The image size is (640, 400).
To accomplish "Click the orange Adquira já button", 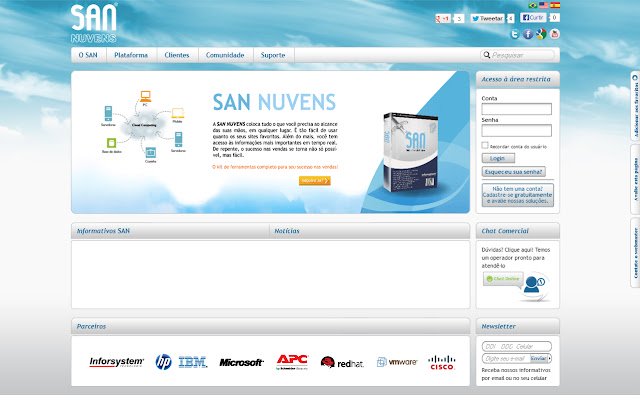I will click(x=315, y=180).
